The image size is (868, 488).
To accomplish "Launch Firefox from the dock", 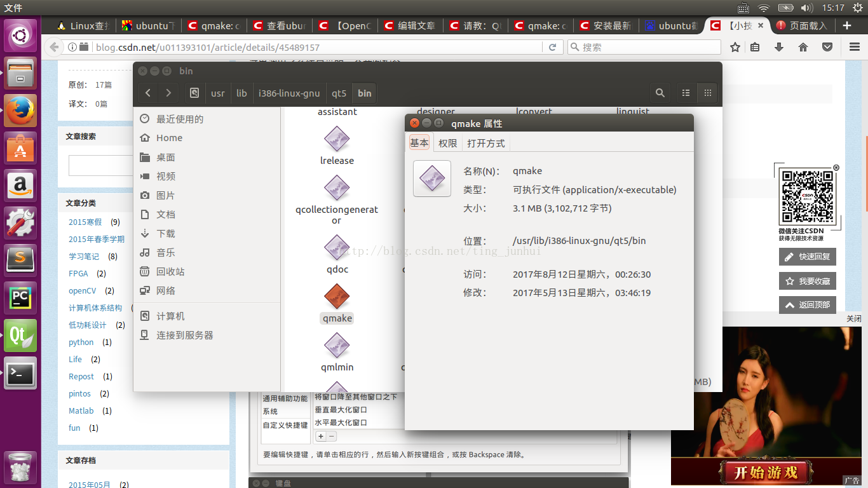I will point(21,111).
